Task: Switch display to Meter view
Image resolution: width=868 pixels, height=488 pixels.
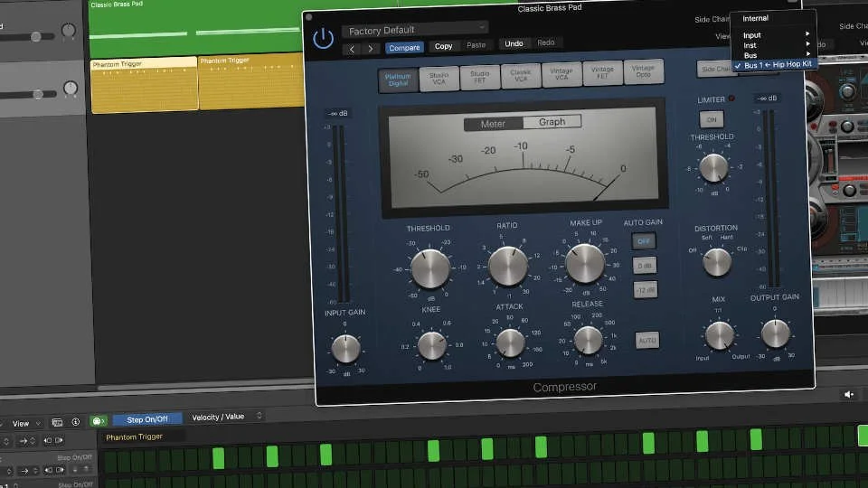Action: pos(493,124)
